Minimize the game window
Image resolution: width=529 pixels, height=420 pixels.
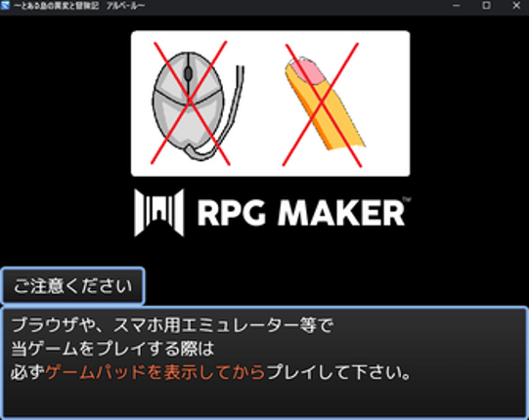click(x=456, y=6)
